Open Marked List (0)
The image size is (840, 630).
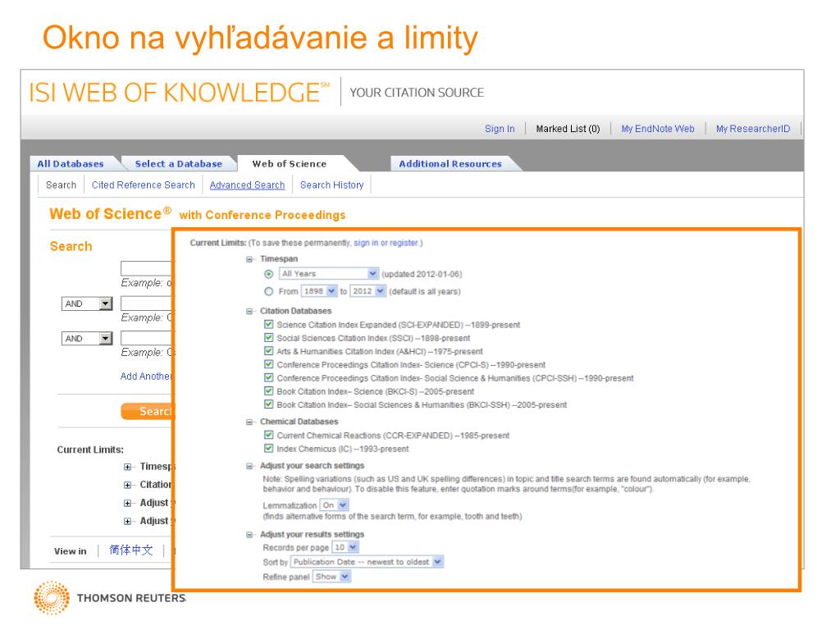pyautogui.click(x=568, y=129)
